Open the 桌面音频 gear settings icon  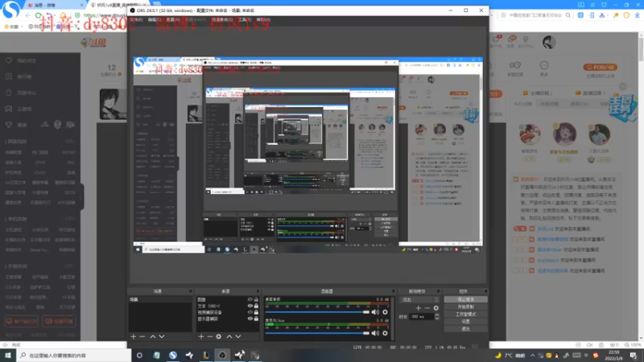(x=385, y=312)
